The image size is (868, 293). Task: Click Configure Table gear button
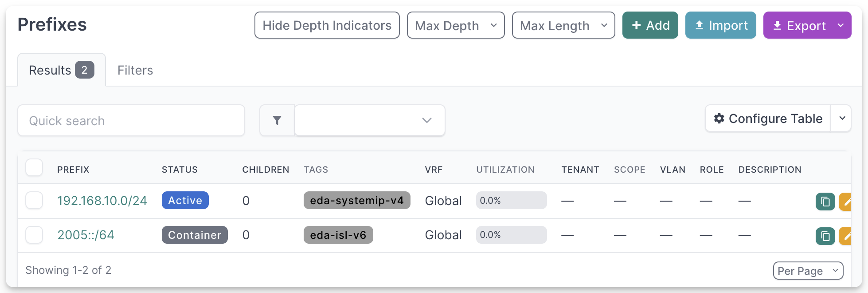768,119
